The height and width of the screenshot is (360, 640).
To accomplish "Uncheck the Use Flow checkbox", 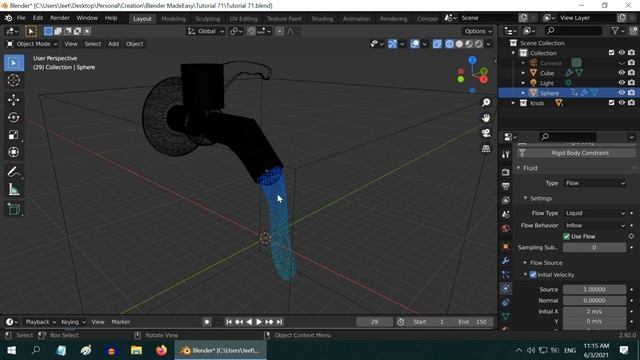I will [566, 236].
